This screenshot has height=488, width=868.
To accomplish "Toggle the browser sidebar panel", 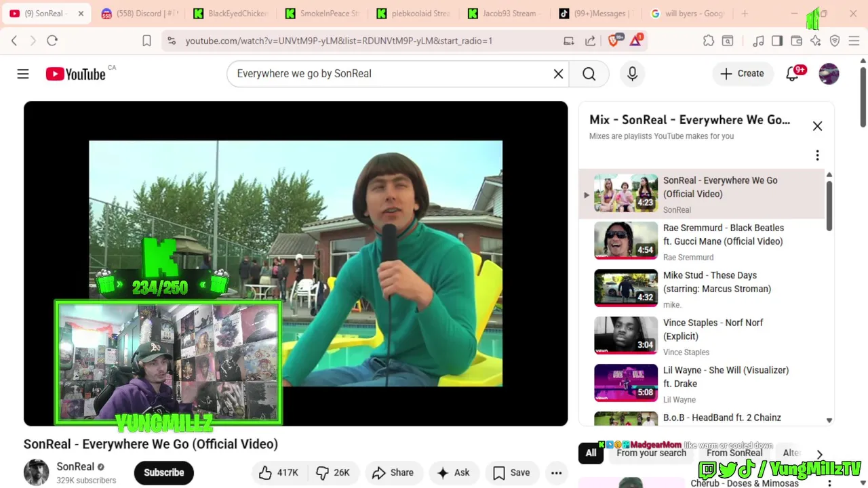I will [777, 41].
